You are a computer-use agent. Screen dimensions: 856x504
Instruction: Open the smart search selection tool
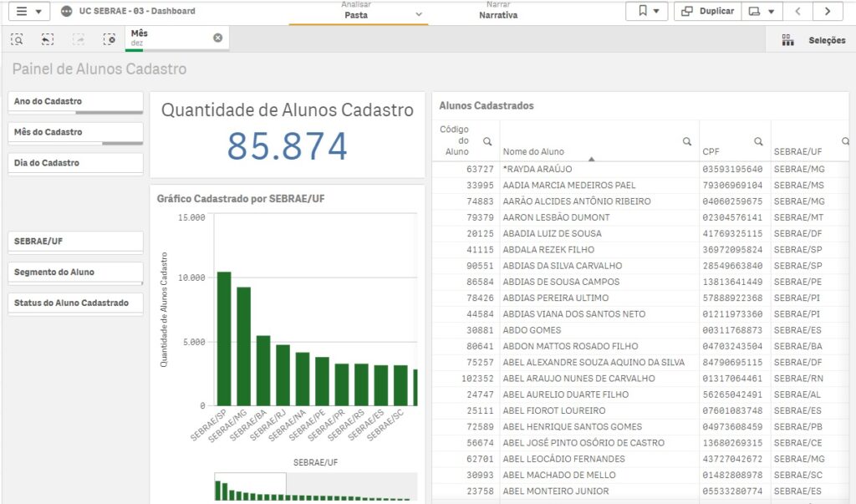pyautogui.click(x=18, y=39)
